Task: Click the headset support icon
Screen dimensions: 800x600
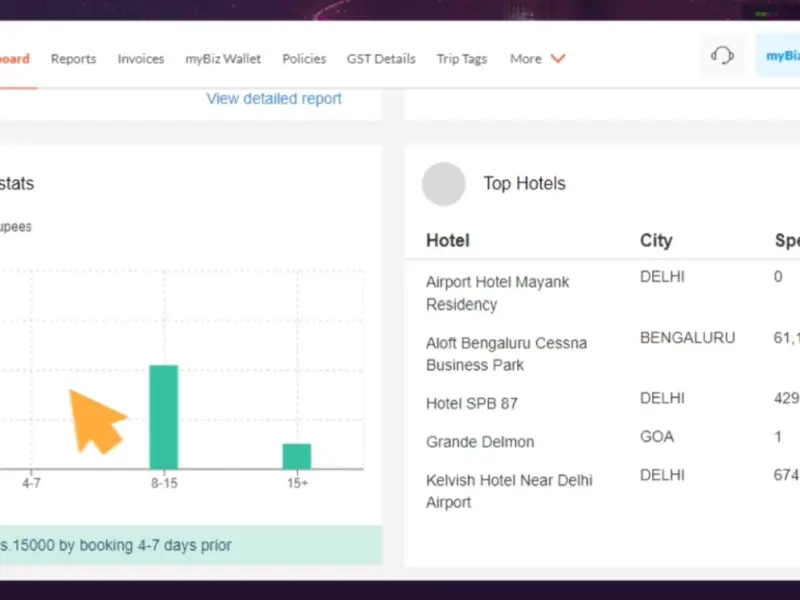Action: coord(722,56)
